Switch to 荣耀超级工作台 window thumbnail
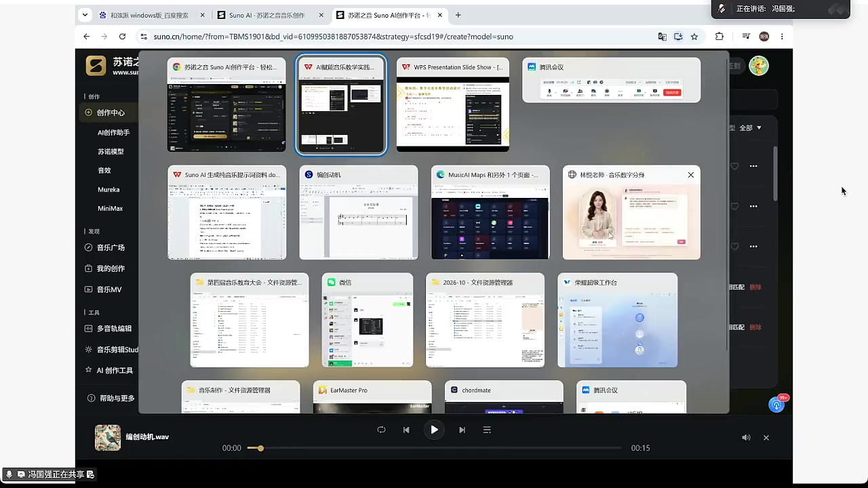868x488 pixels. click(x=617, y=320)
